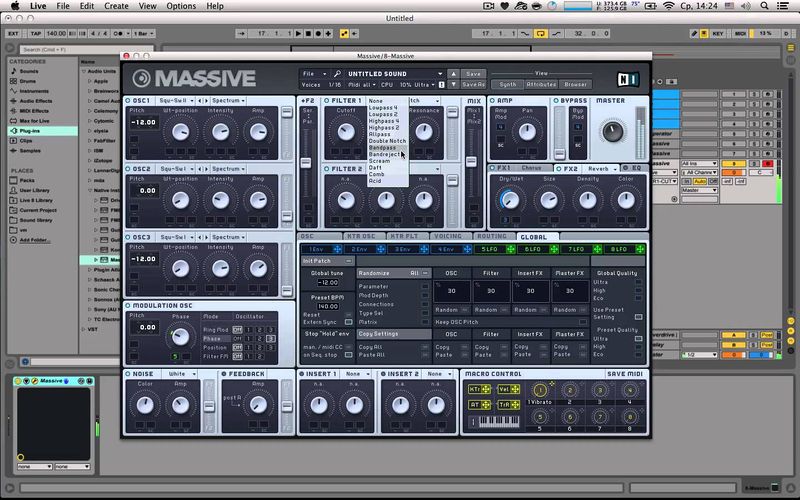Screen dimensions: 800x500
Task: Open Spotlight search in menu bar
Action: click(x=764, y=6)
